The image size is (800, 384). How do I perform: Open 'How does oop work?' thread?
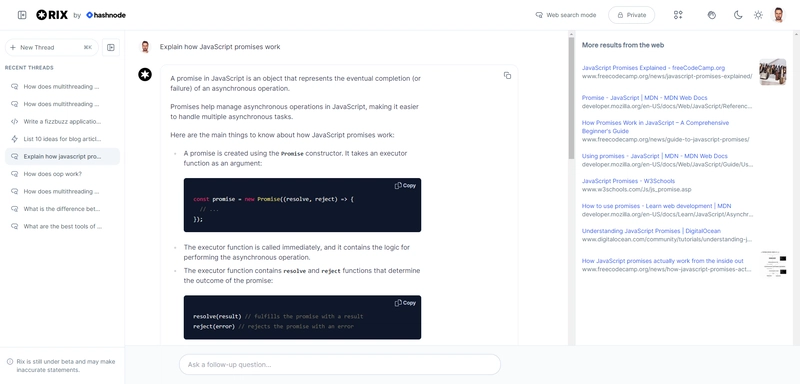pos(62,174)
